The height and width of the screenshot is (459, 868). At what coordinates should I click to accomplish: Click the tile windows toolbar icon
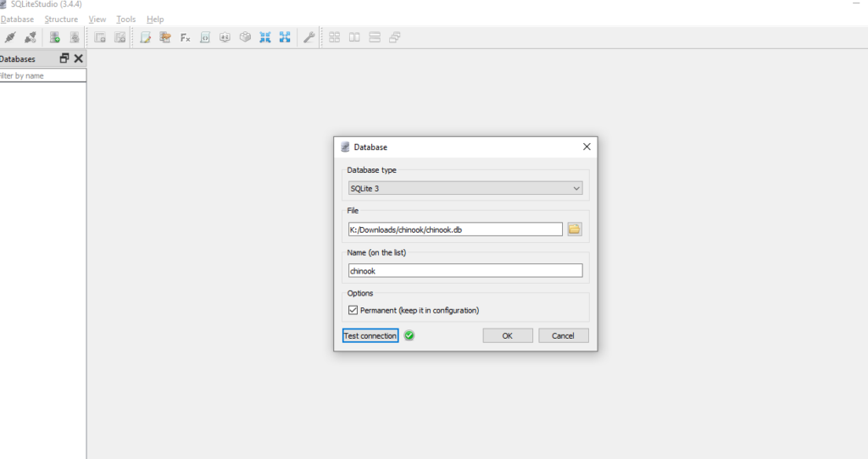[335, 37]
